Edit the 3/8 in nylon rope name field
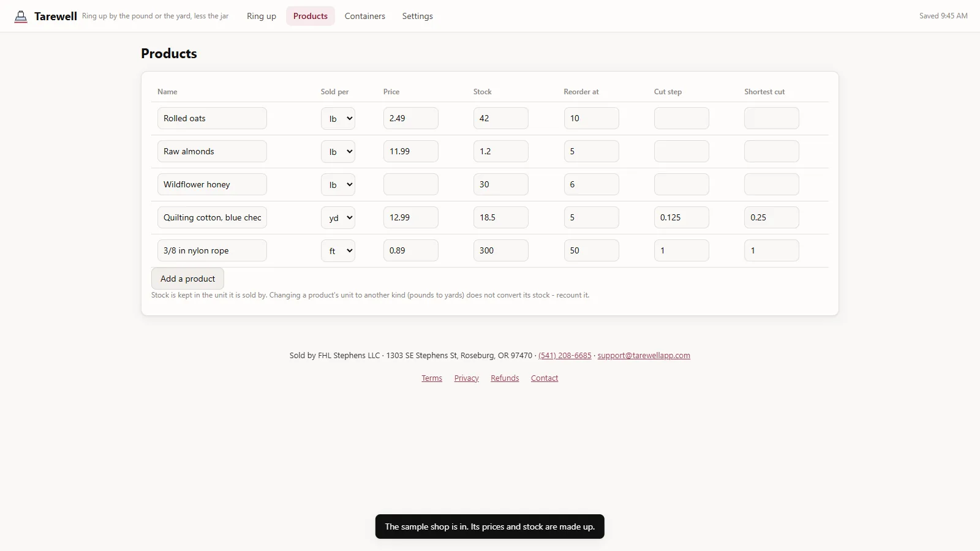Image resolution: width=980 pixels, height=551 pixels. click(x=212, y=250)
